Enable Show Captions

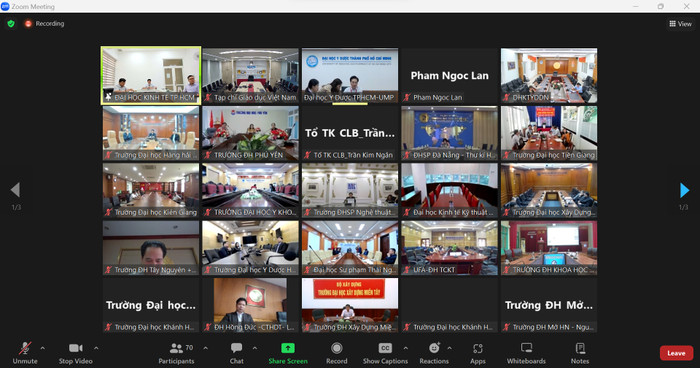pos(385,353)
